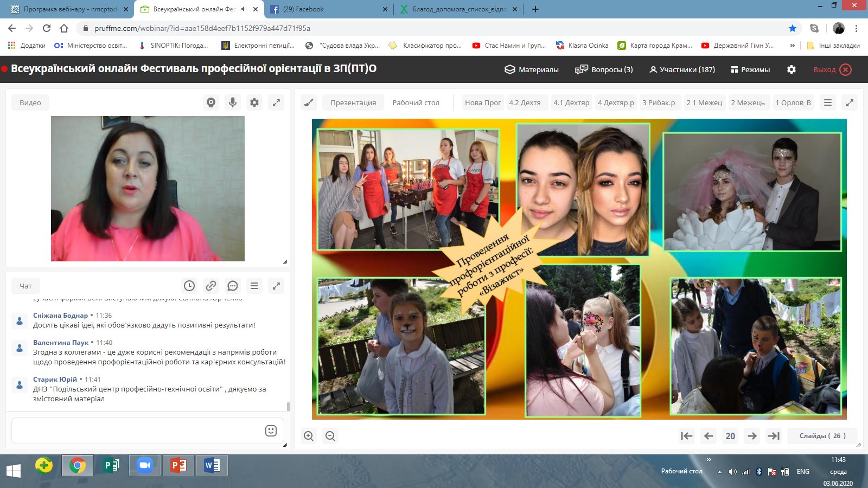Open Zoom from the Windows taskbar

click(144, 466)
